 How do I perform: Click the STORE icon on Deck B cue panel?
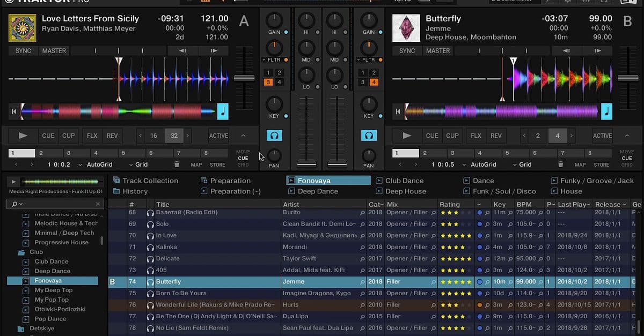pos(601,165)
